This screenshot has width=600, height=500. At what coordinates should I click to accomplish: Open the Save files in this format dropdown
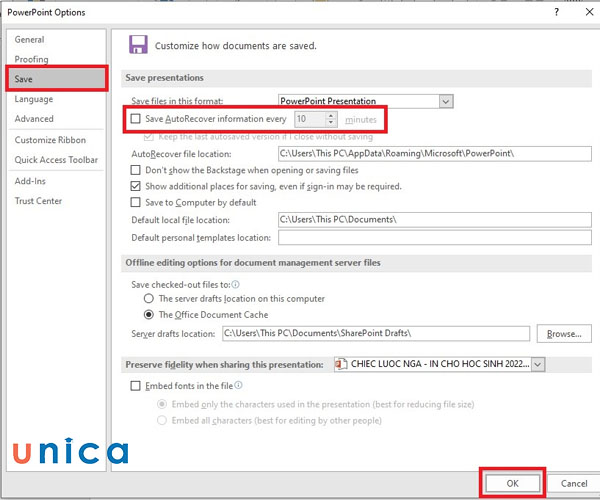[x=446, y=101]
